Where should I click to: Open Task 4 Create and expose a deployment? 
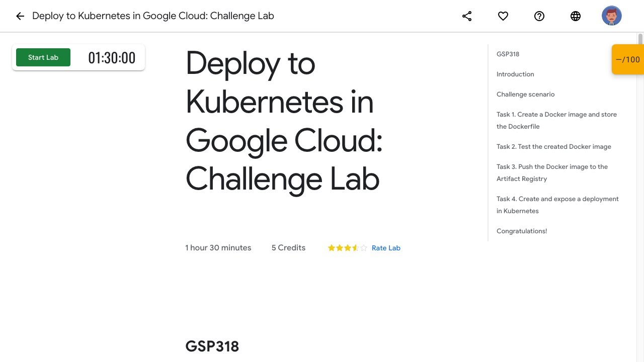coord(557,205)
